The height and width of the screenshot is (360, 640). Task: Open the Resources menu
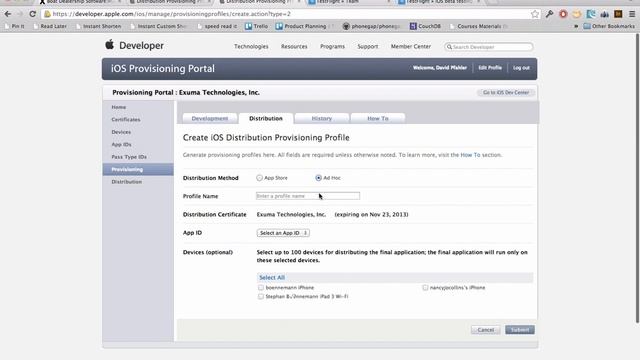(x=294, y=47)
